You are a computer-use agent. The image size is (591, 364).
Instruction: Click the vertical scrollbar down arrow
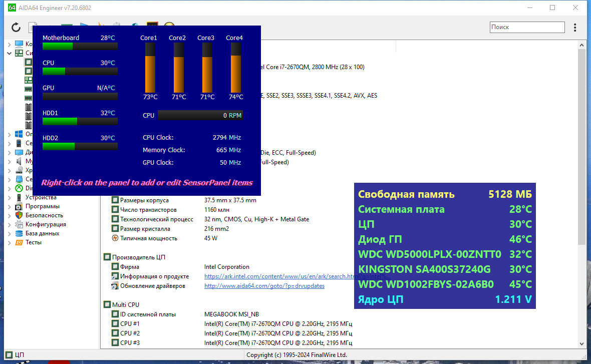581,343
